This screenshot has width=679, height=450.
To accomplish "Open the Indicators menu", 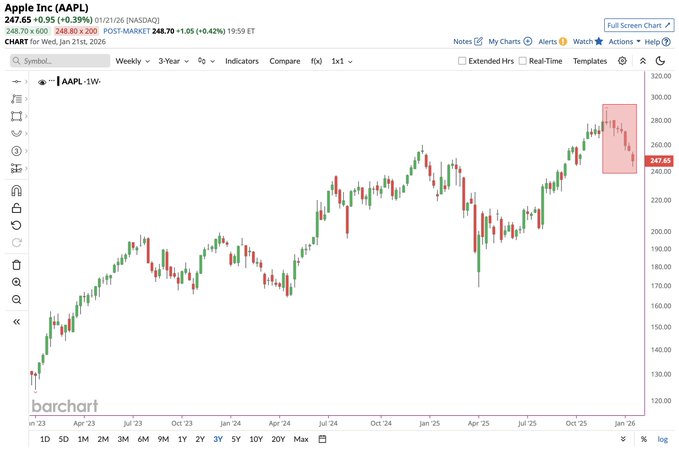I will [x=241, y=61].
